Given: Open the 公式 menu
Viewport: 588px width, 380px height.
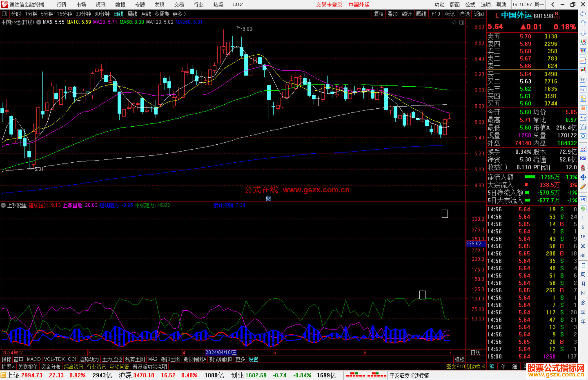Looking at the screenshot, I should click(x=470, y=5).
